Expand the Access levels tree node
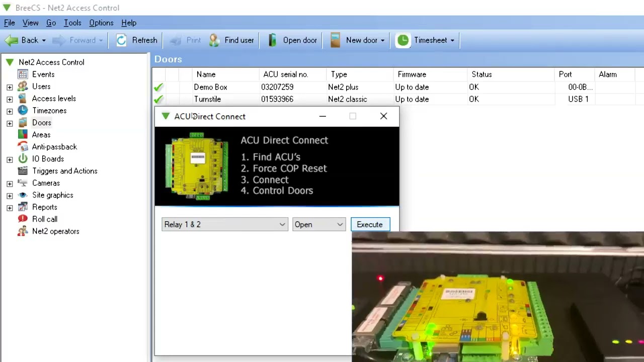 click(x=10, y=99)
